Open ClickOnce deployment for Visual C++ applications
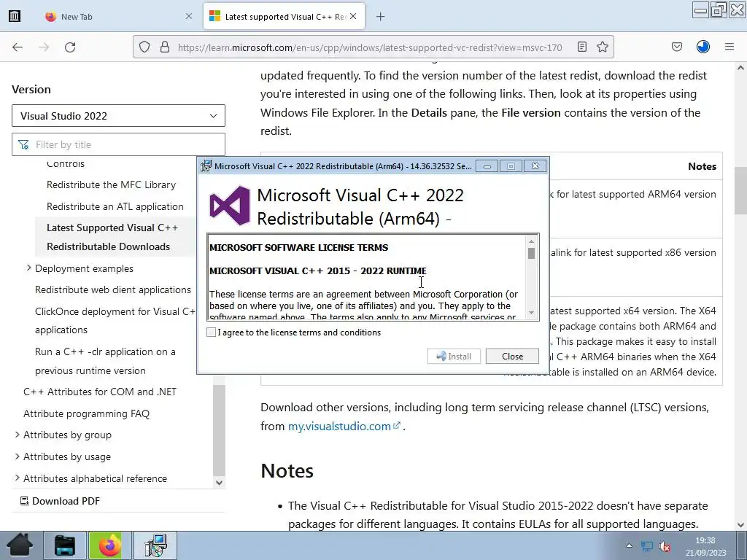 point(115,321)
